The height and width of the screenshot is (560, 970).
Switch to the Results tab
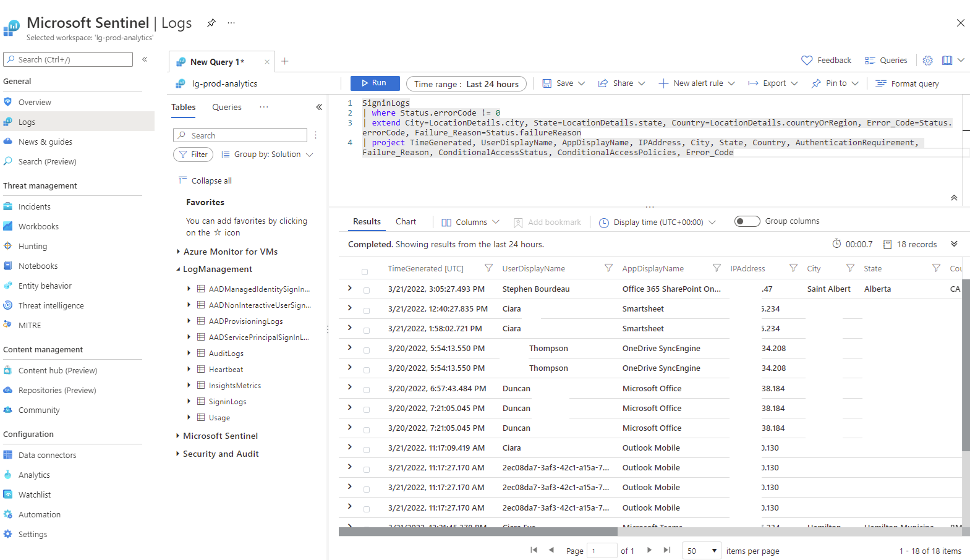point(367,221)
